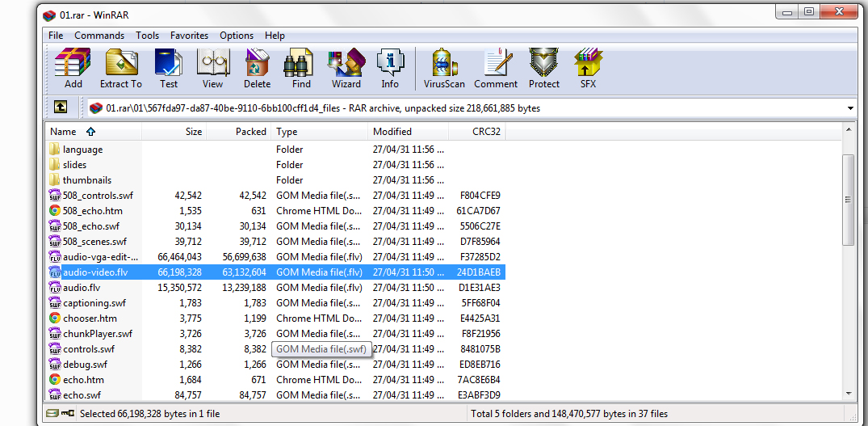The width and height of the screenshot is (868, 426).
Task: Sort by the Modified column header
Action: 408,131
